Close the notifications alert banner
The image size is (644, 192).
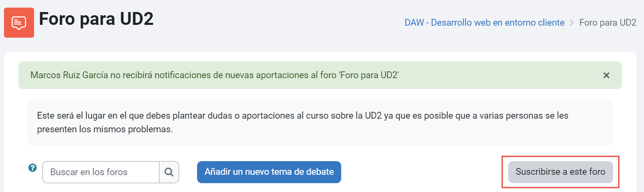[x=606, y=75]
